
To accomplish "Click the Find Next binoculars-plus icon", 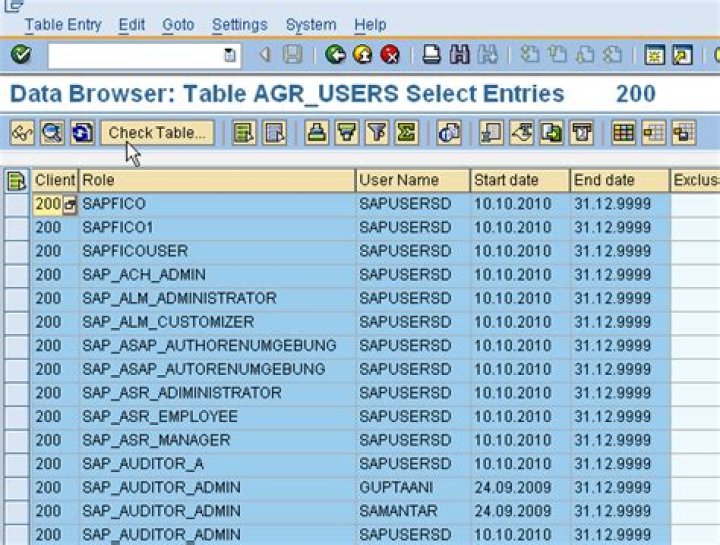I will 488,55.
